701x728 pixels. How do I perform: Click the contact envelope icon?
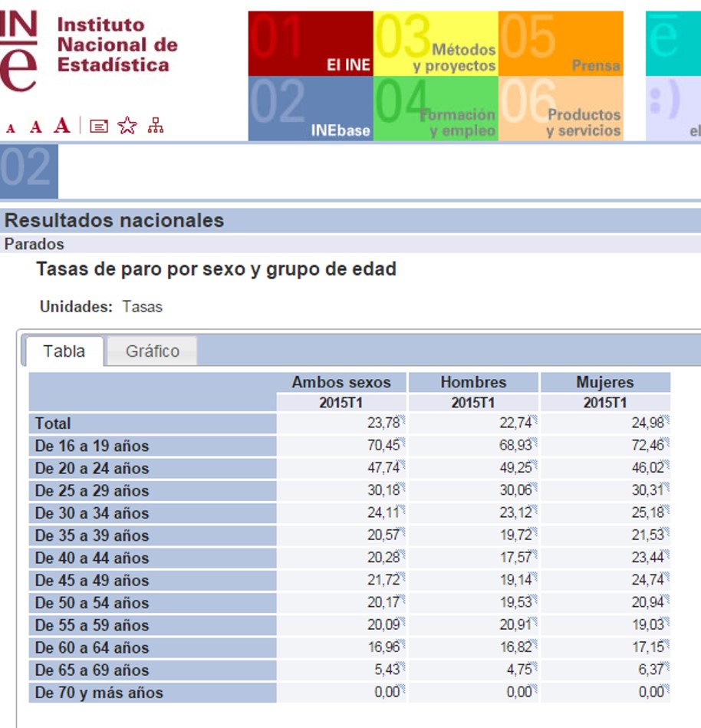coord(99,127)
